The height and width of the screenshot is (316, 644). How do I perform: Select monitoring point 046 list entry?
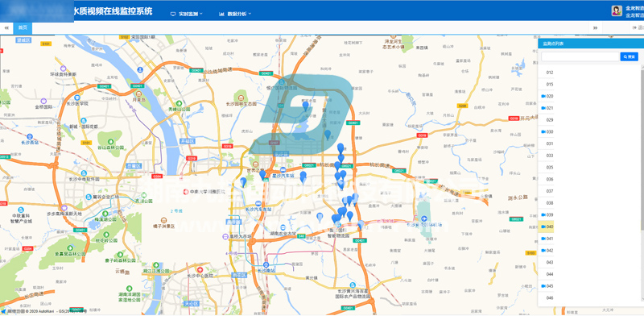tap(550, 298)
